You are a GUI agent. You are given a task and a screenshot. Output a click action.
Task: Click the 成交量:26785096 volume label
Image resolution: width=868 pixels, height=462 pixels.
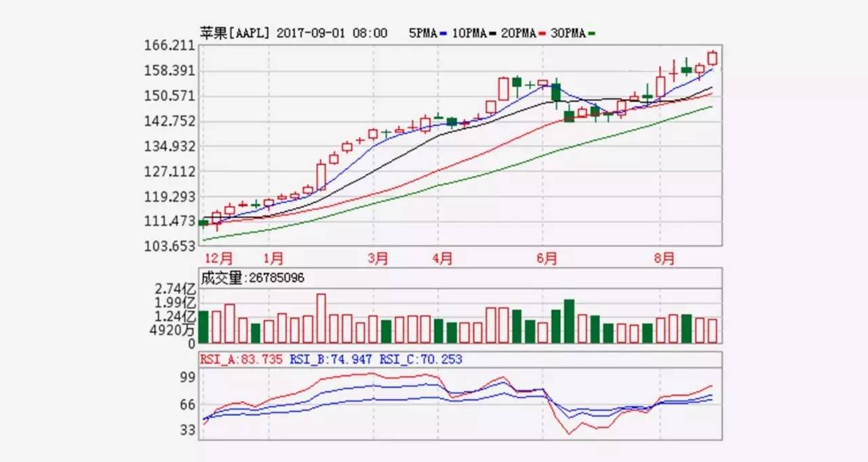pyautogui.click(x=251, y=277)
